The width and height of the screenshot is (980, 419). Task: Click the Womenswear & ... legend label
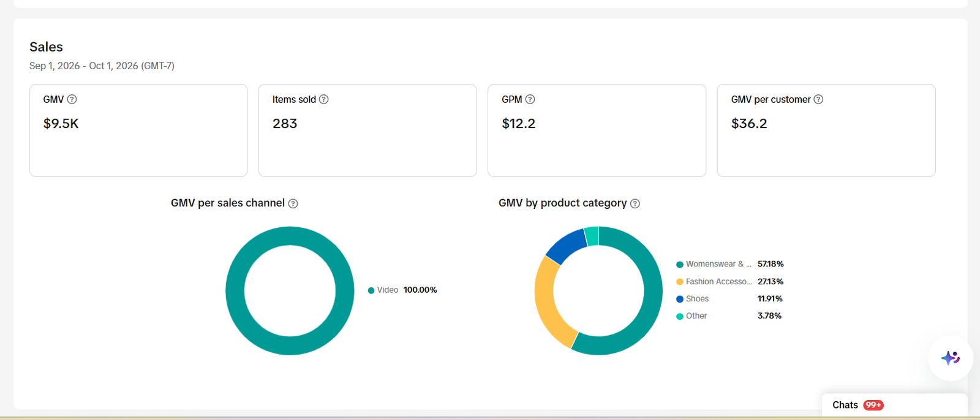point(718,264)
